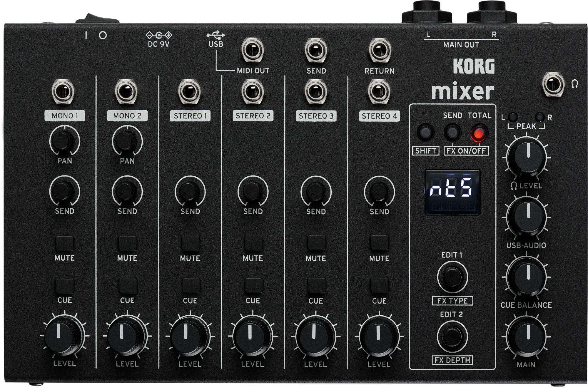This screenshot has height=390, width=588.
Task: Toggle the SEND FX on/off button
Action: [452, 133]
